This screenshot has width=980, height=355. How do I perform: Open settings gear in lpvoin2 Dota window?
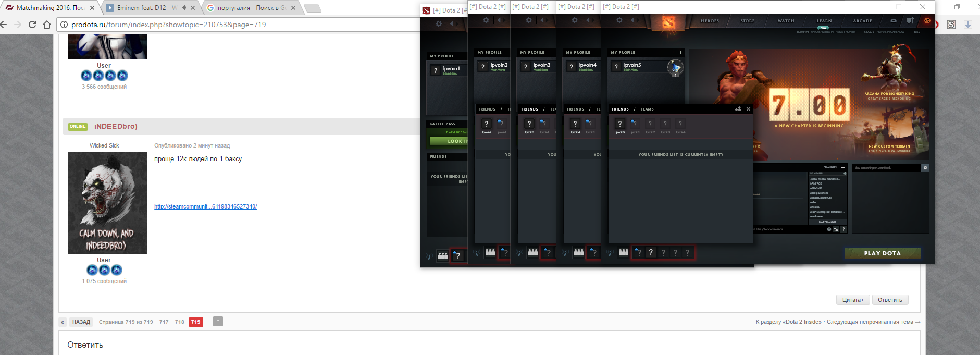coord(486,20)
